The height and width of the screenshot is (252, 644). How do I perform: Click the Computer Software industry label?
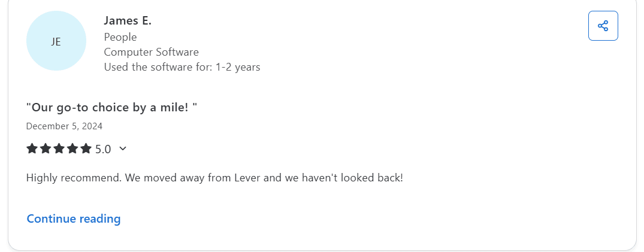[x=151, y=52]
